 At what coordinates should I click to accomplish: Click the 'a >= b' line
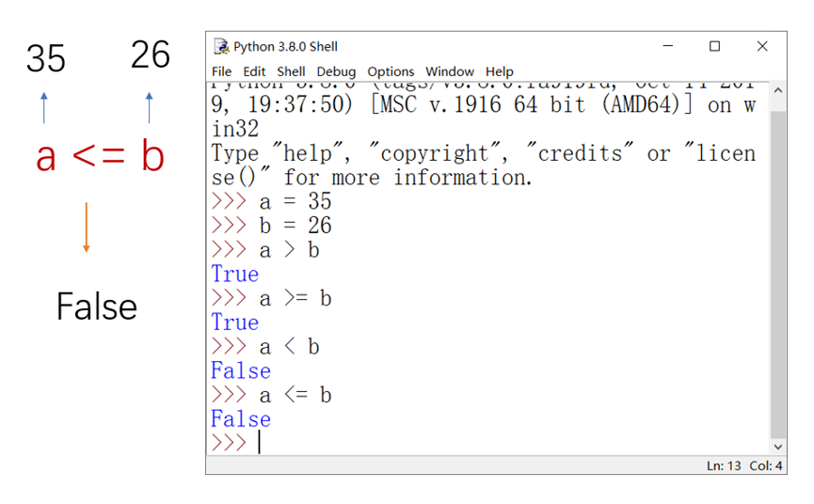pos(271,298)
